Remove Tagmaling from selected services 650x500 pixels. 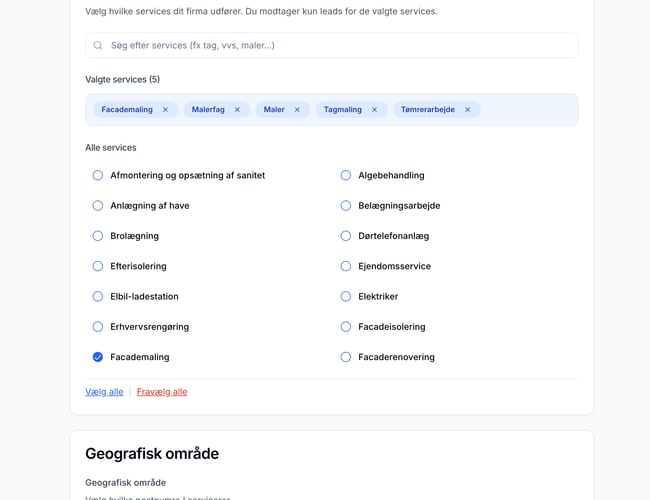pos(374,110)
